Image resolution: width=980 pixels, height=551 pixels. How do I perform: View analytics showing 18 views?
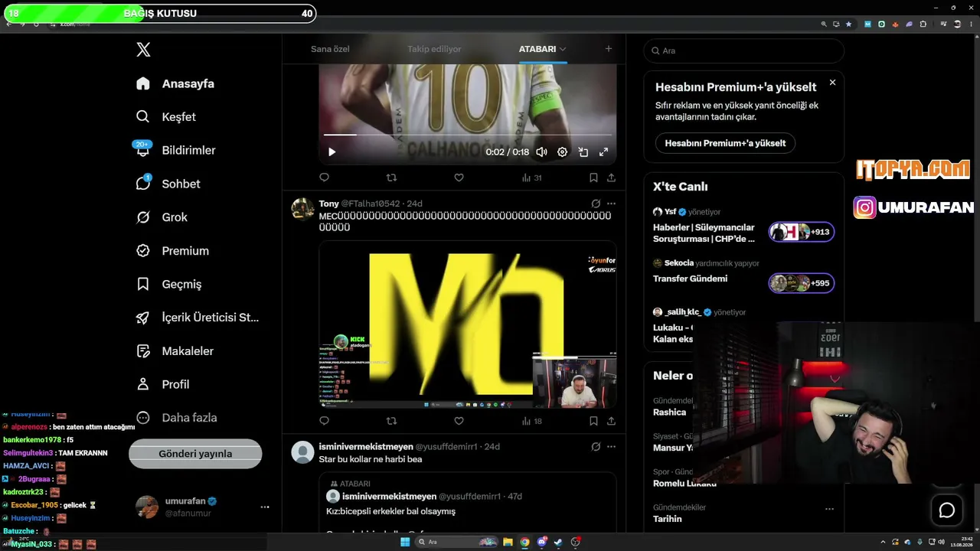532,421
